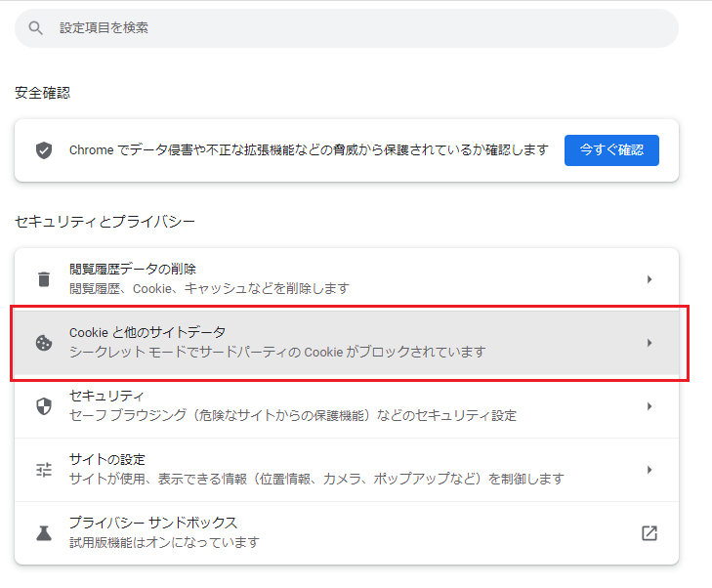
Task: Focus the 設定項目を検索 search field
Action: 347,28
